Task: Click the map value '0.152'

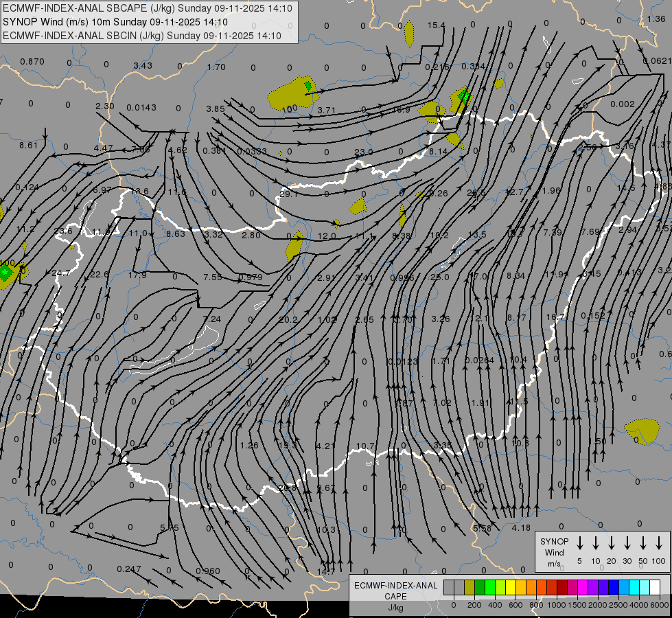Action: tap(593, 316)
